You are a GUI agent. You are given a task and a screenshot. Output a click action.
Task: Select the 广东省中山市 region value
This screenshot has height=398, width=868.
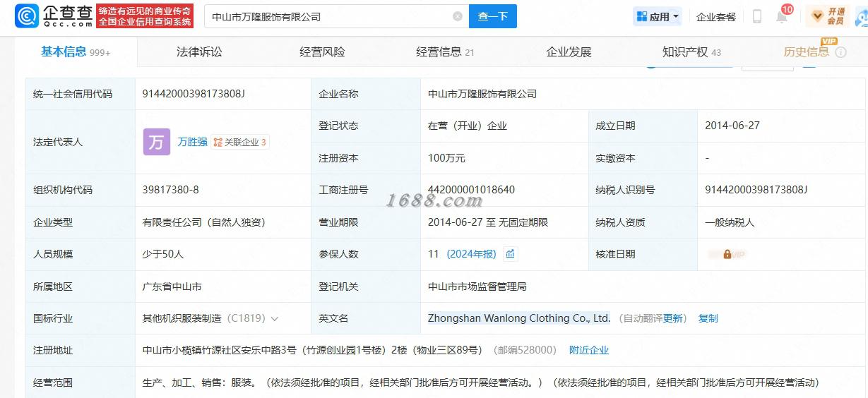[x=172, y=287]
